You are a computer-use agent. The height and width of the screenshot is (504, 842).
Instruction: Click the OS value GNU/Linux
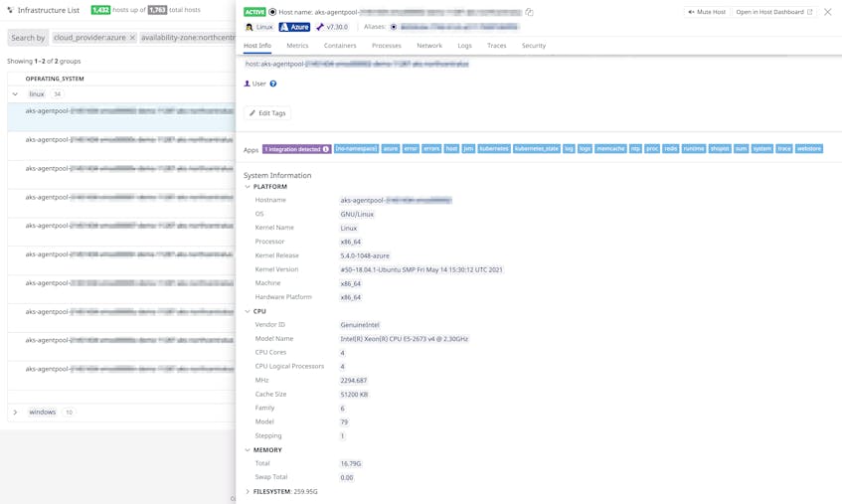click(x=357, y=214)
